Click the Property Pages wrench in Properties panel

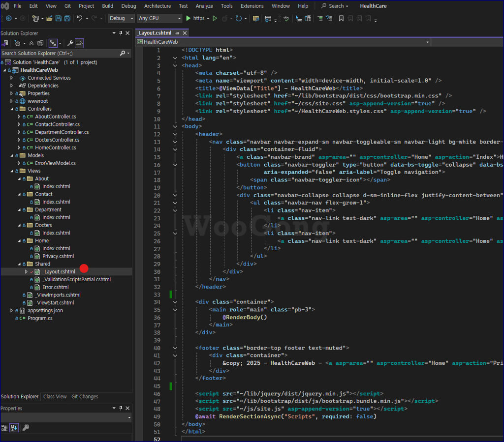pos(26,427)
